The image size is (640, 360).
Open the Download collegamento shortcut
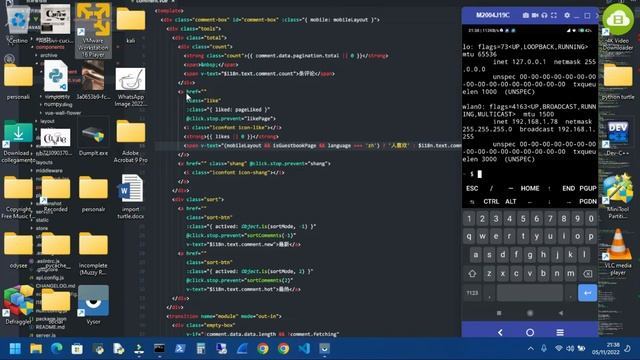(x=18, y=141)
